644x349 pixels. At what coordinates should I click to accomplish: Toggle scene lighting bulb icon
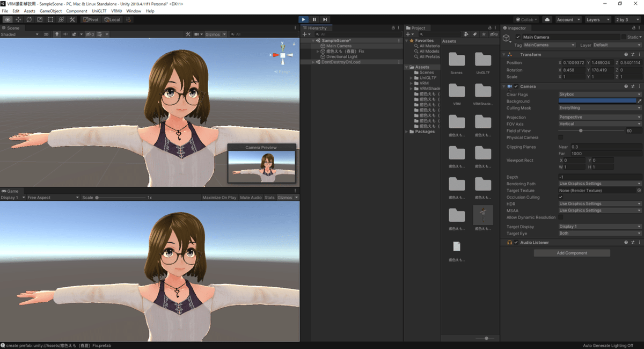click(x=56, y=34)
